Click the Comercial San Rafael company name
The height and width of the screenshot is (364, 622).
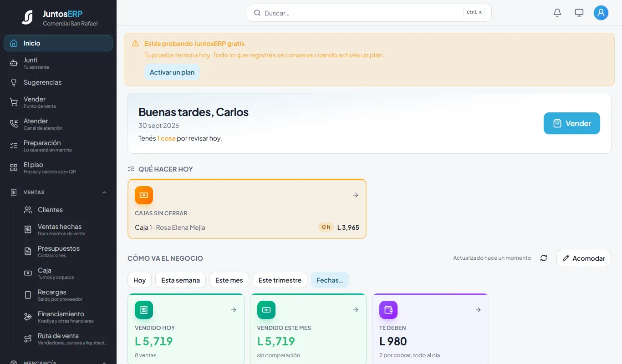[x=70, y=24]
